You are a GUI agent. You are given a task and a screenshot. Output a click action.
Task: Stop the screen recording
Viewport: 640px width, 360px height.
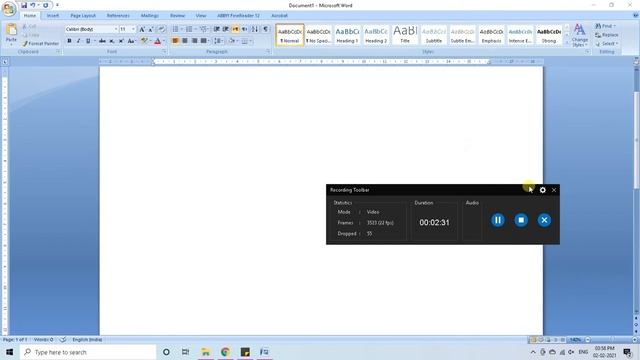(521, 220)
